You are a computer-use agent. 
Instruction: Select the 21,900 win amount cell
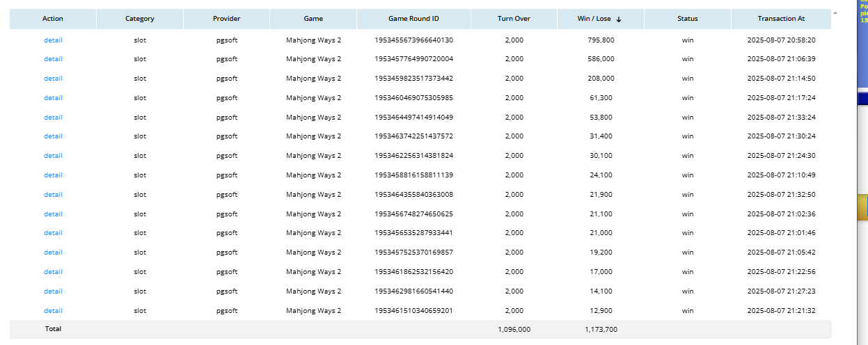[601, 195]
